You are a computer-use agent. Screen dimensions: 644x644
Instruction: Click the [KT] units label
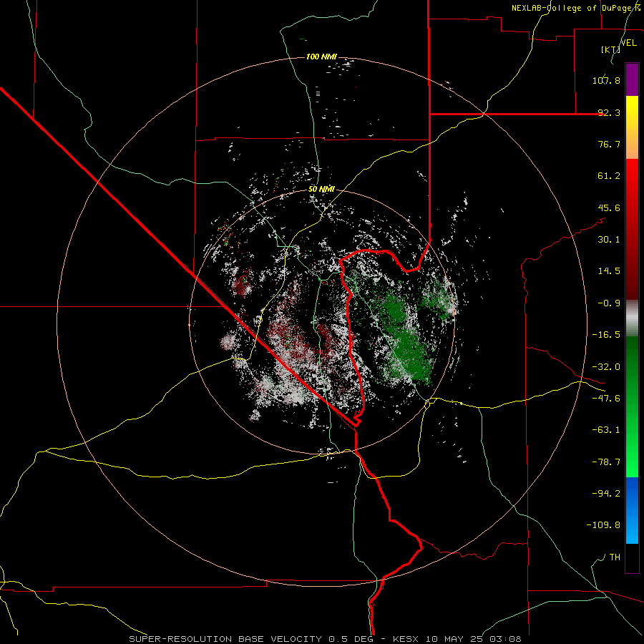coord(610,49)
